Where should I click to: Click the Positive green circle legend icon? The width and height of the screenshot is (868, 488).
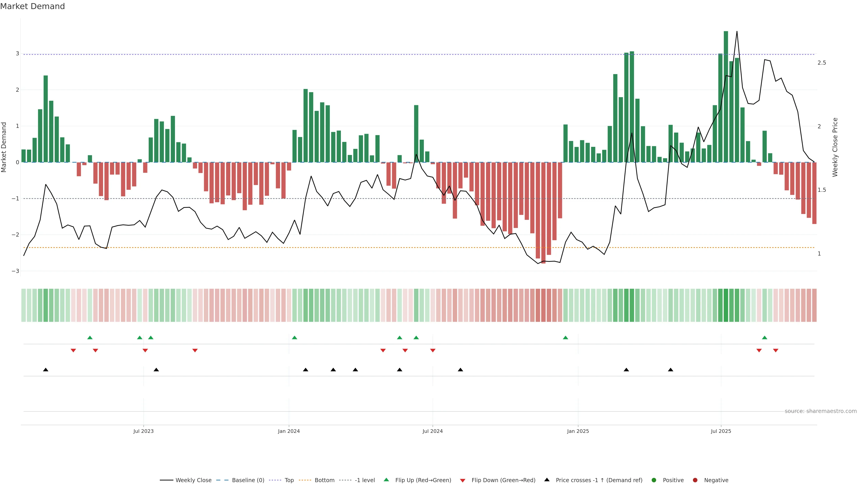[654, 480]
